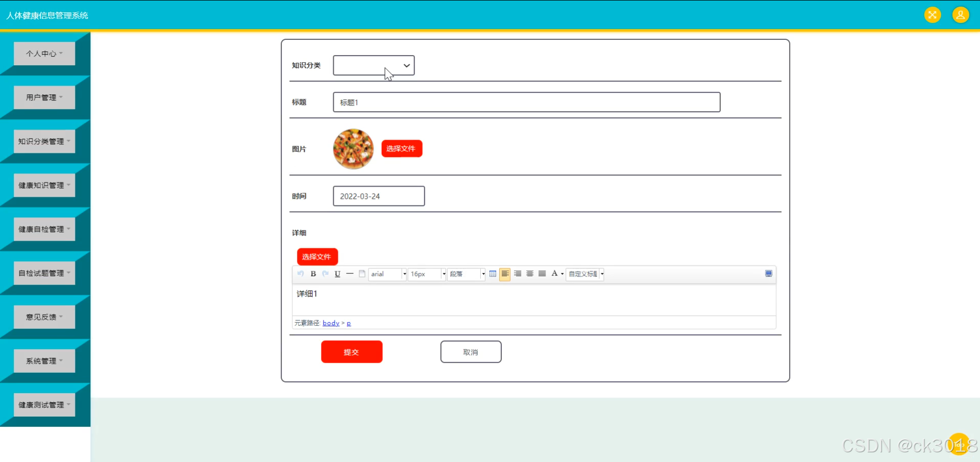Expand the 意见反馈 sidebar menu
Viewport: 980px width, 462px height.
pos(44,317)
